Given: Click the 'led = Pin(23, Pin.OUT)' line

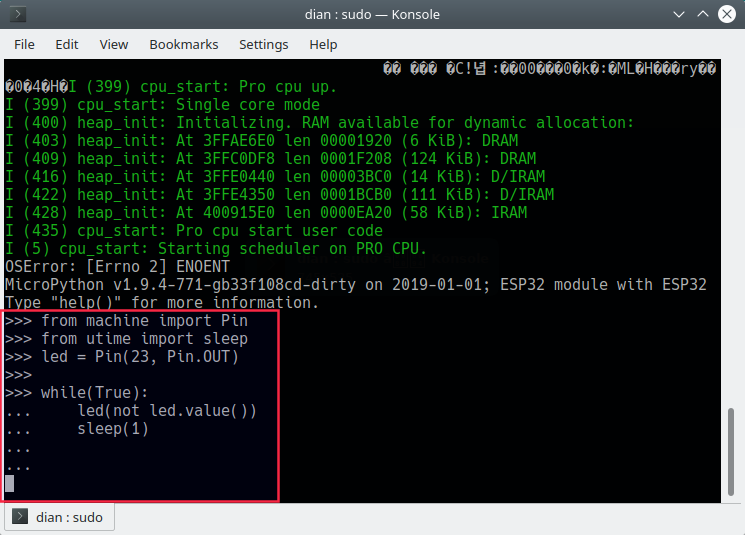Looking at the screenshot, I should pos(140,357).
